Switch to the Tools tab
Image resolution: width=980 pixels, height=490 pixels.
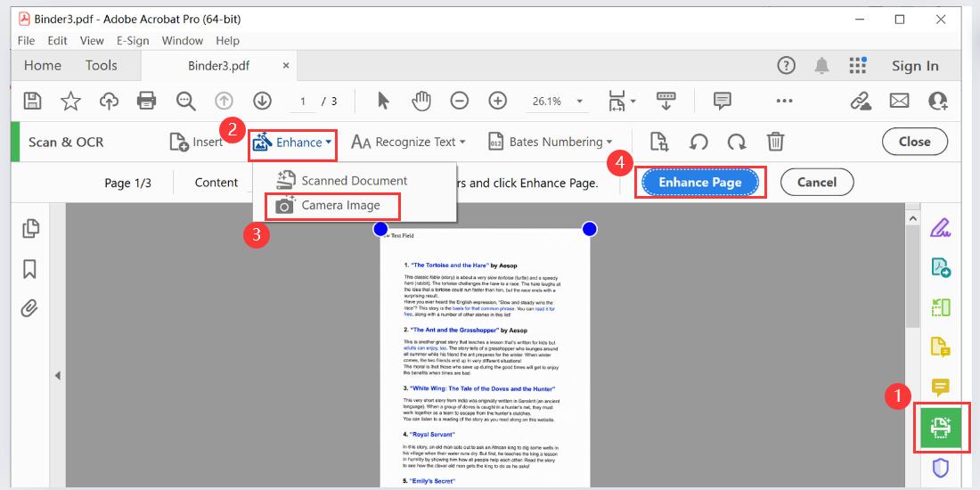click(102, 65)
